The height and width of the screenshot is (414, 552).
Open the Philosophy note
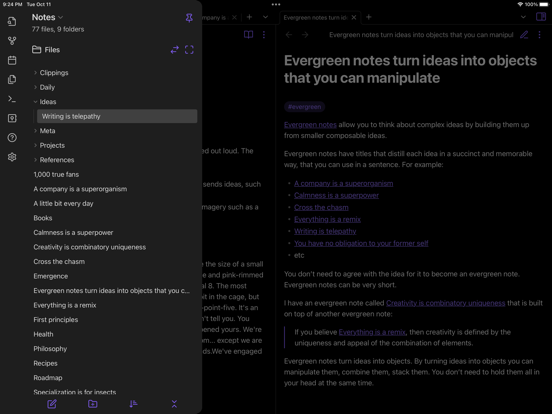click(x=50, y=349)
